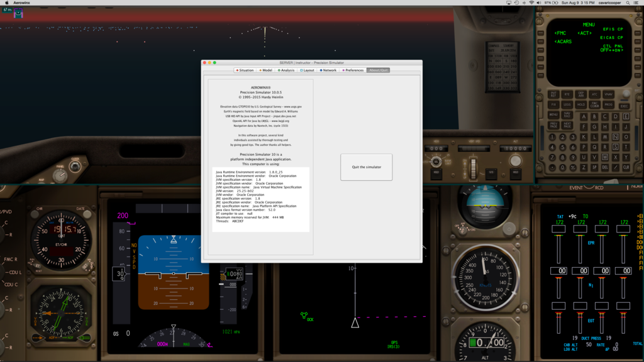Click the DATE button on clock

pyautogui.click(x=87, y=214)
